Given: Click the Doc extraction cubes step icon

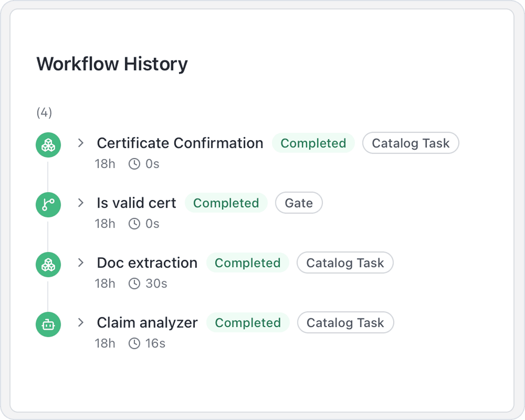Looking at the screenshot, I should pos(48,265).
